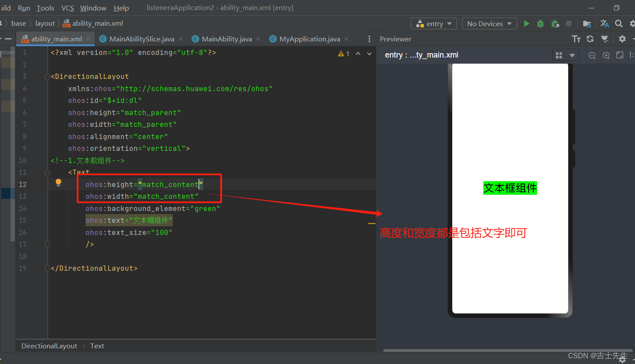This screenshot has width=635, height=364.
Task: Refresh the Previewer panel
Action: point(590,39)
